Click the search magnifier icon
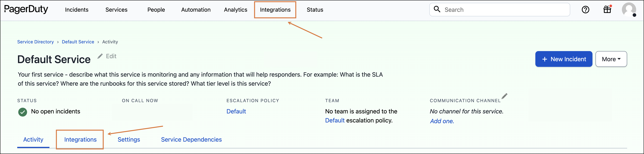This screenshot has width=644, height=154. (x=437, y=9)
